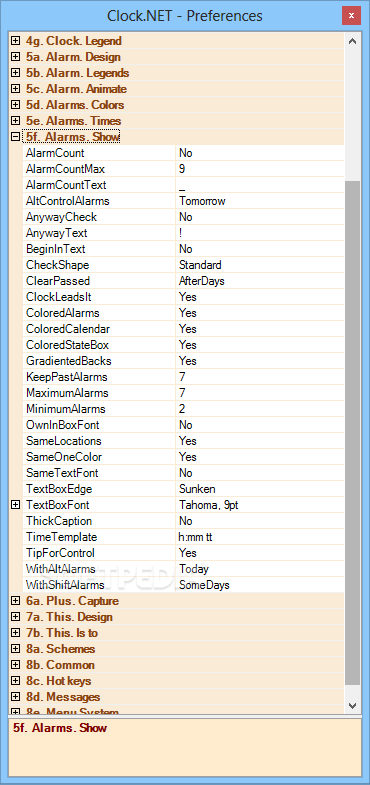Select the 5f. Alarms. Show category label
The width and height of the screenshot is (370, 785).
point(73,137)
